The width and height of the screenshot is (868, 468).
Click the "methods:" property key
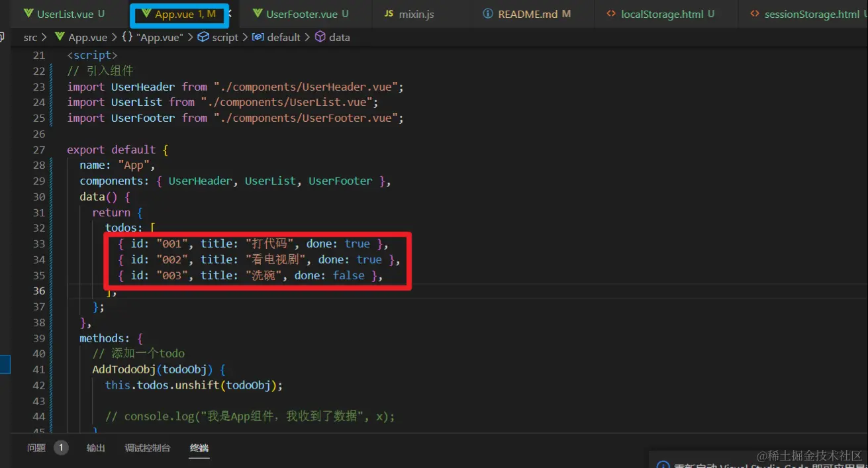105,338
